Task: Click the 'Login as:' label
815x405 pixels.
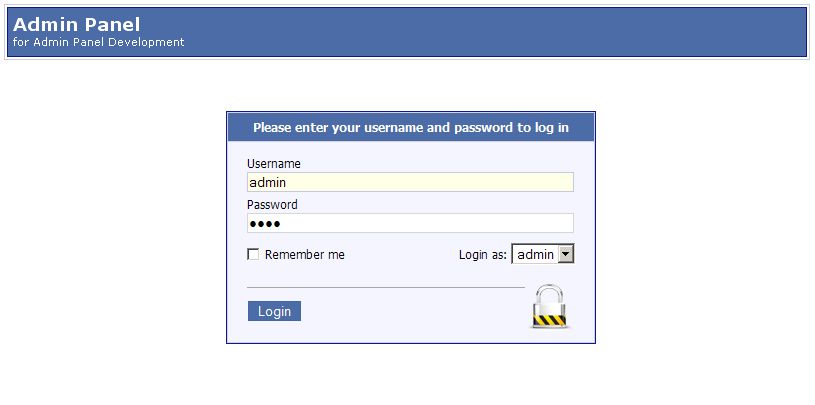Action: (483, 255)
